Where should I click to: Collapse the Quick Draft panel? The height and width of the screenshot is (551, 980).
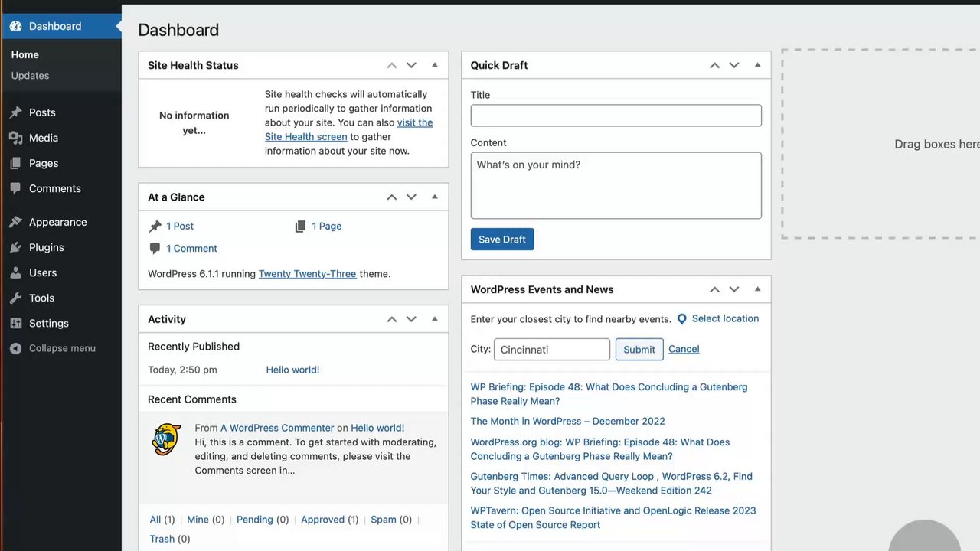point(758,65)
